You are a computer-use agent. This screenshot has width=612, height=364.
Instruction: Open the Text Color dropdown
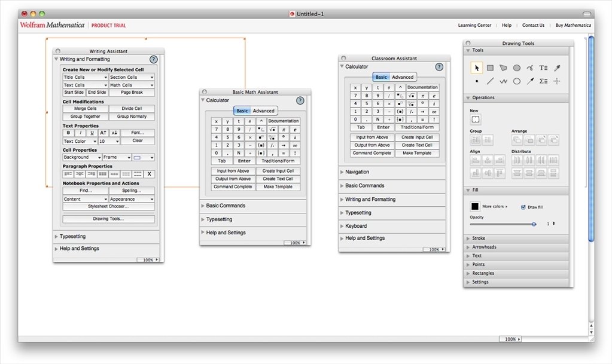(x=80, y=141)
